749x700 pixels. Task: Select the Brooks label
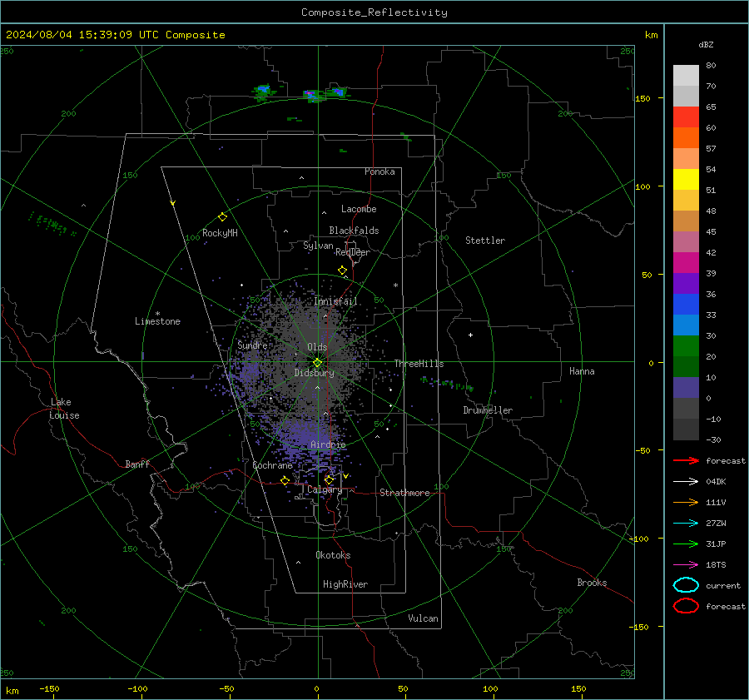coord(592,583)
